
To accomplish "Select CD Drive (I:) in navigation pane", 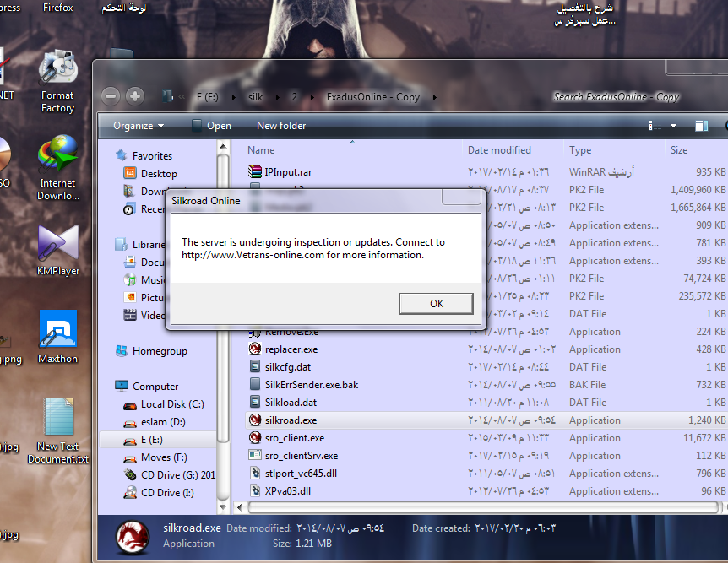I will (x=159, y=492).
